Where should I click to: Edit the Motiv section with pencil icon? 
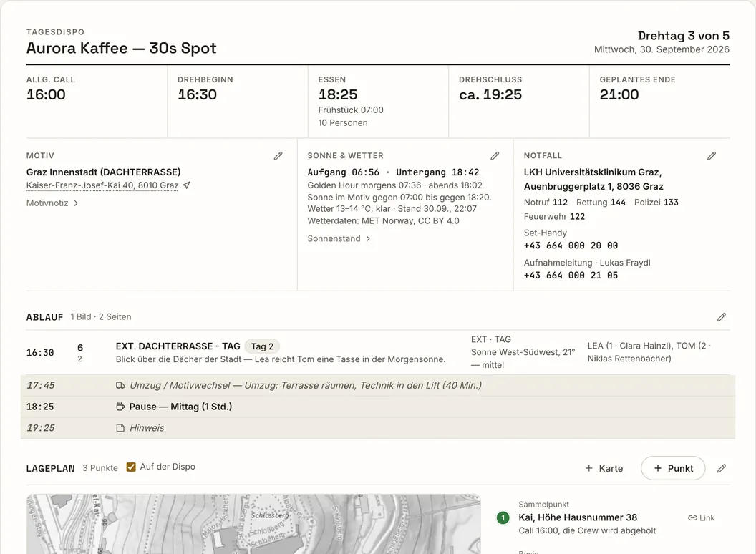click(x=278, y=156)
